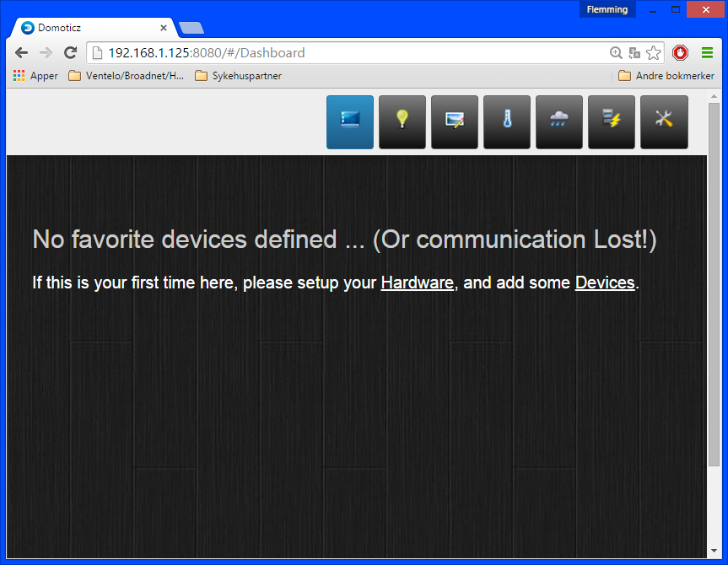Click the Flemming profile button
The height and width of the screenshot is (565, 728).
click(607, 9)
